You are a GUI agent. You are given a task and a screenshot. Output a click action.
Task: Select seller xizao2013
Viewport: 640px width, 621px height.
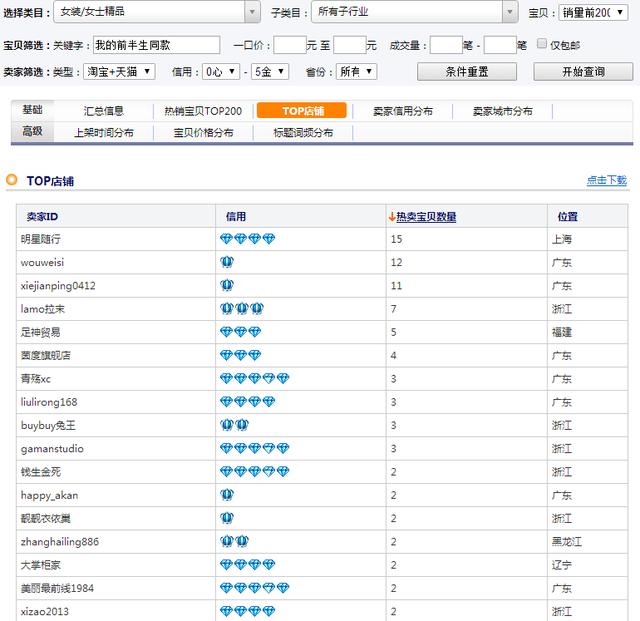44,612
